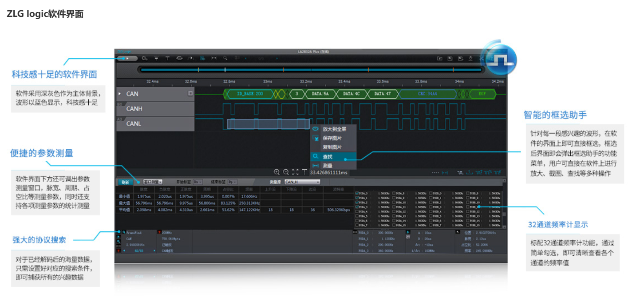Open the 结束标签 dropdown

click(233, 182)
